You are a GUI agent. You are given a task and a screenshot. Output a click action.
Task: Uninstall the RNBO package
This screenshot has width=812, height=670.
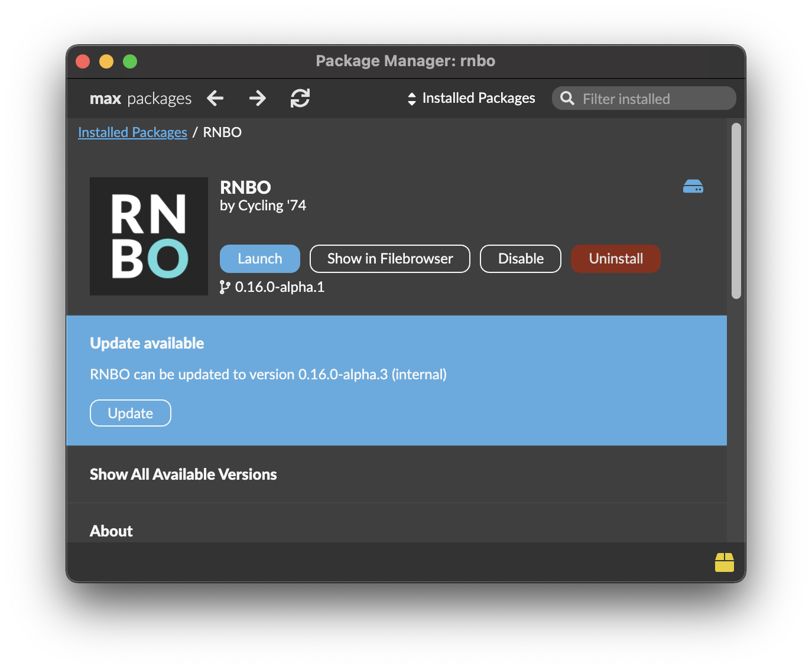point(616,259)
